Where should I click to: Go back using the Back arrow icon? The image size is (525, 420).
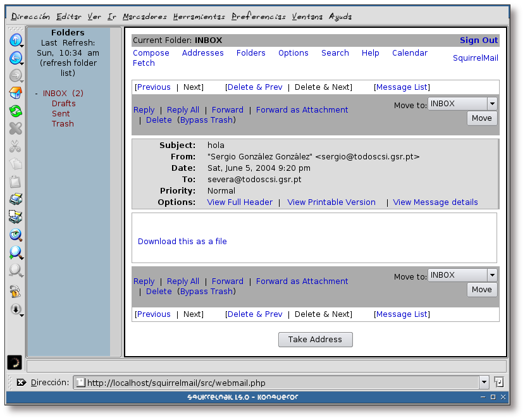pos(15,58)
